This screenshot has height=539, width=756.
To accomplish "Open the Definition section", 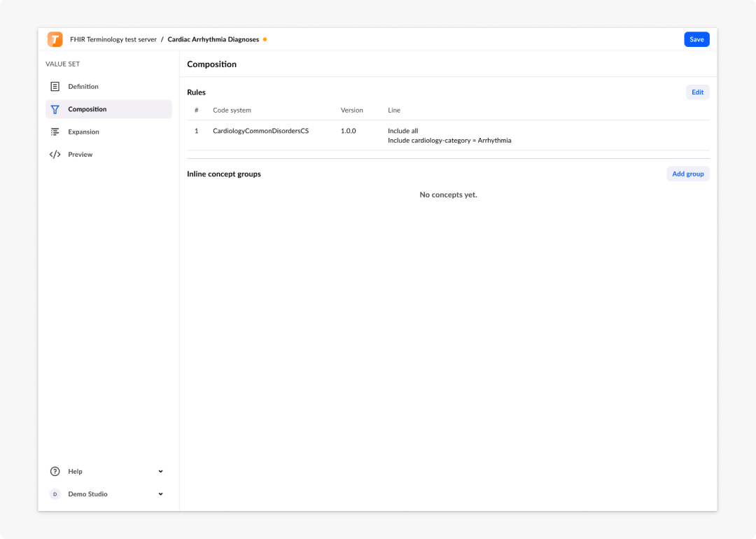I will 108,87.
